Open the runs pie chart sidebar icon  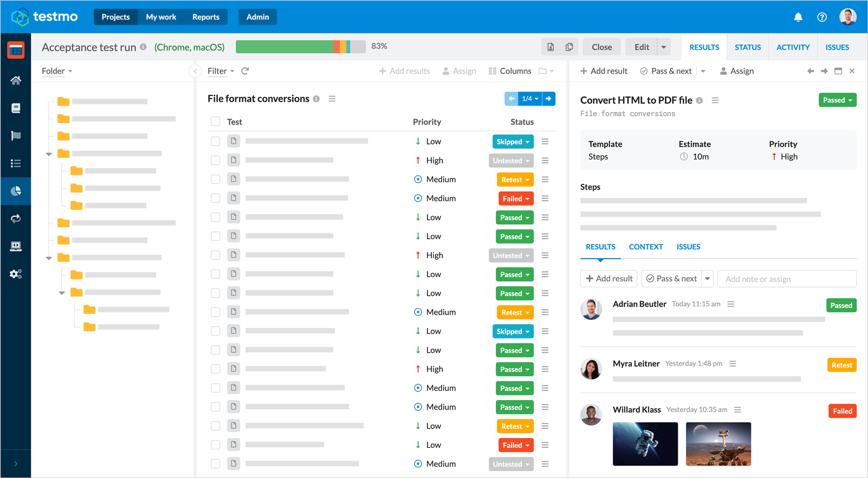point(16,191)
